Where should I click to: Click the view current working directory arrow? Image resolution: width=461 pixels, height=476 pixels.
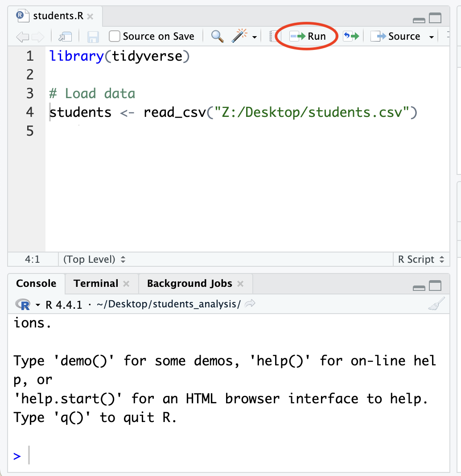(250, 304)
